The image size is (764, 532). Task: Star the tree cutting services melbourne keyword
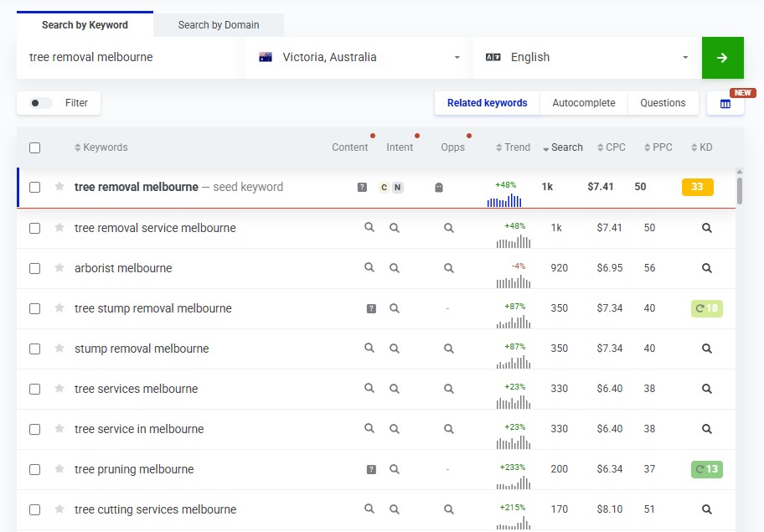point(59,509)
